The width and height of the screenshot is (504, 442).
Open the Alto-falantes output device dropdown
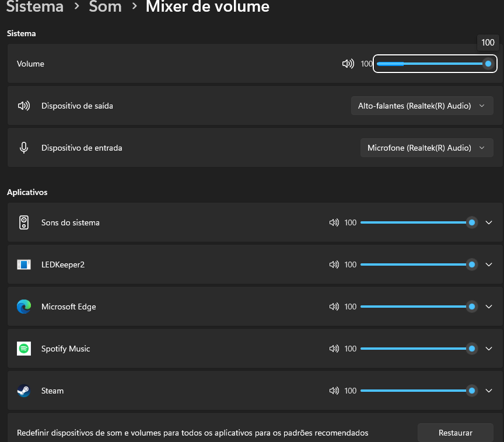pyautogui.click(x=422, y=106)
